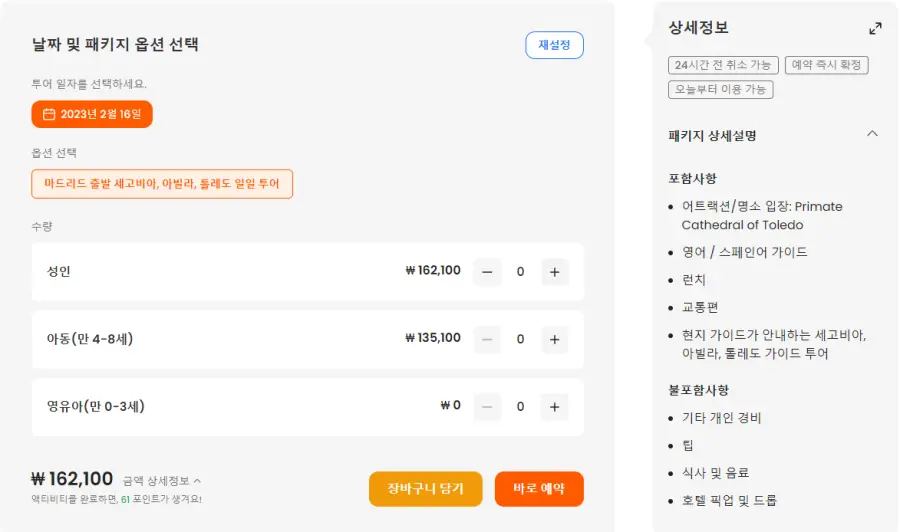Increase adult (성인) quantity with plus

point(554,272)
